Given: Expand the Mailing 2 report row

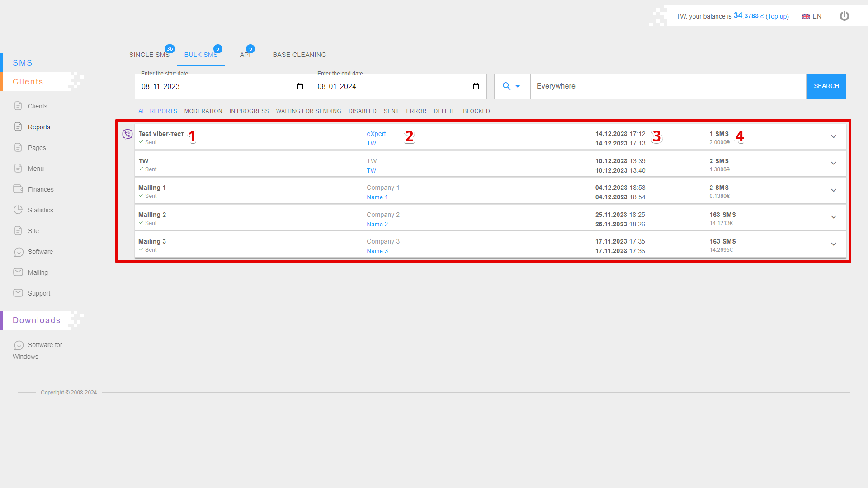Looking at the screenshot, I should coord(834,217).
